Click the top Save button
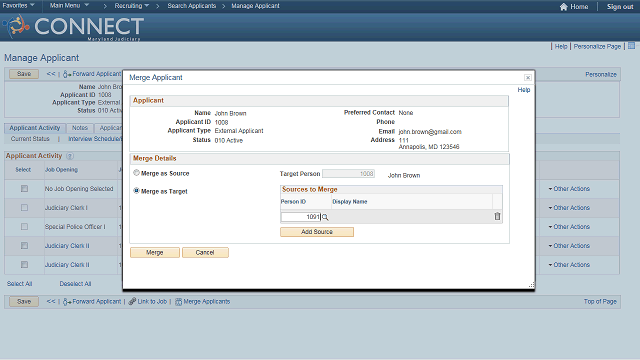The width and height of the screenshot is (640, 360). 24,74
